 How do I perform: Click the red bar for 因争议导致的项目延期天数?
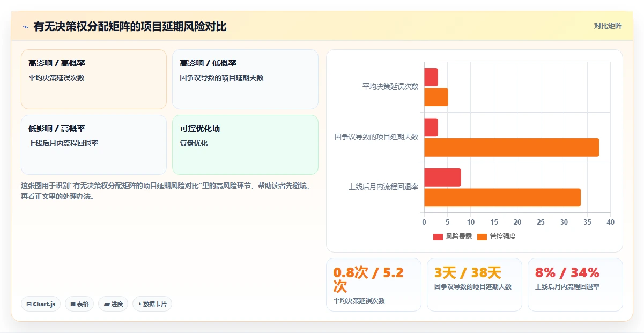tap(431, 127)
